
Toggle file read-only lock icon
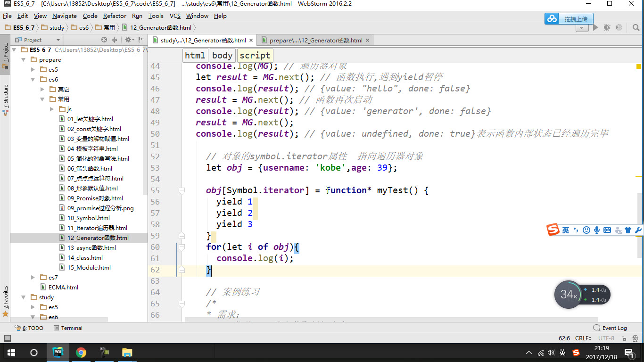click(625, 338)
